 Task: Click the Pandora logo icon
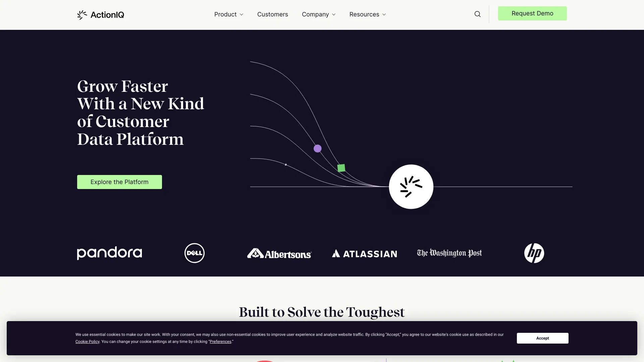[109, 252]
